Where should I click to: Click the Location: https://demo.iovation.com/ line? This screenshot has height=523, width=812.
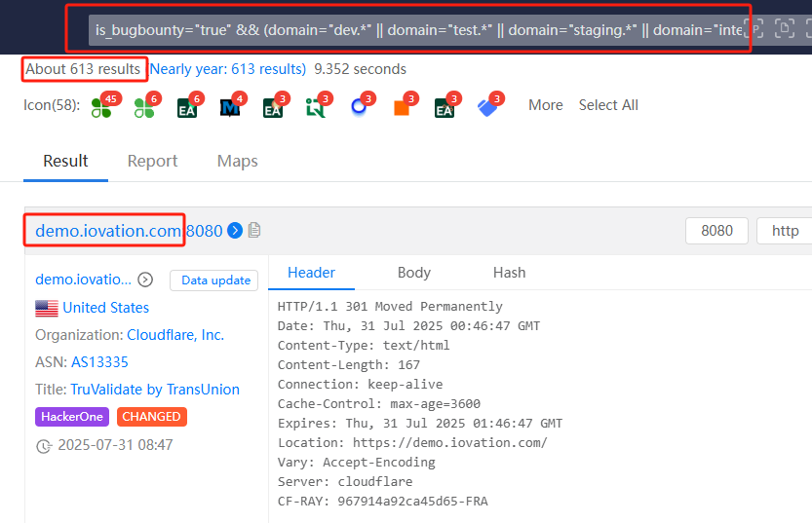412,443
